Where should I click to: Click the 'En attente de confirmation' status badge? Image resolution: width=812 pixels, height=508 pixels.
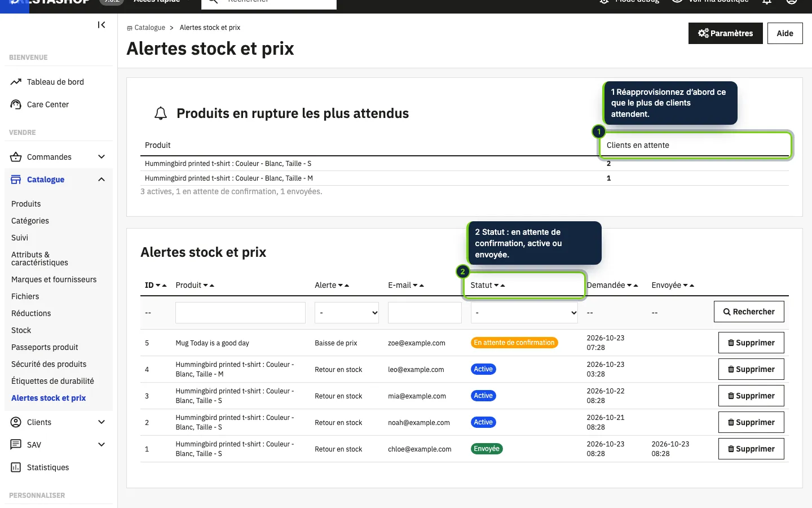coord(514,343)
